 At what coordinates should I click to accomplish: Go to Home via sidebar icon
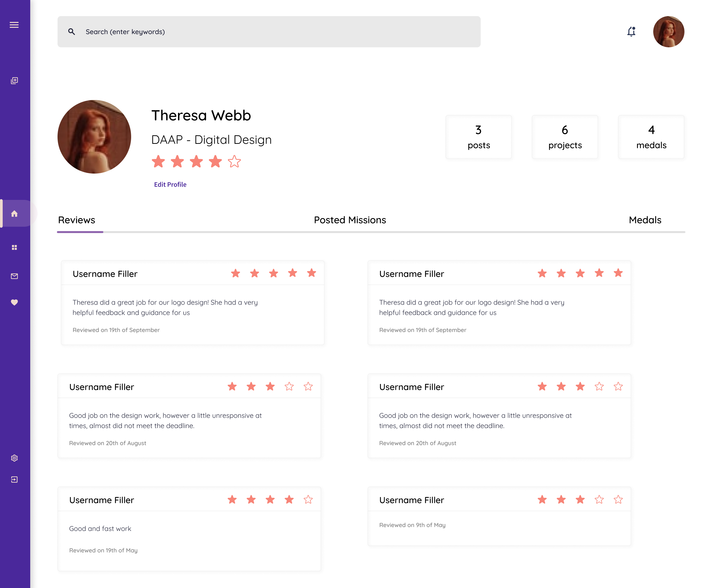[x=14, y=214]
